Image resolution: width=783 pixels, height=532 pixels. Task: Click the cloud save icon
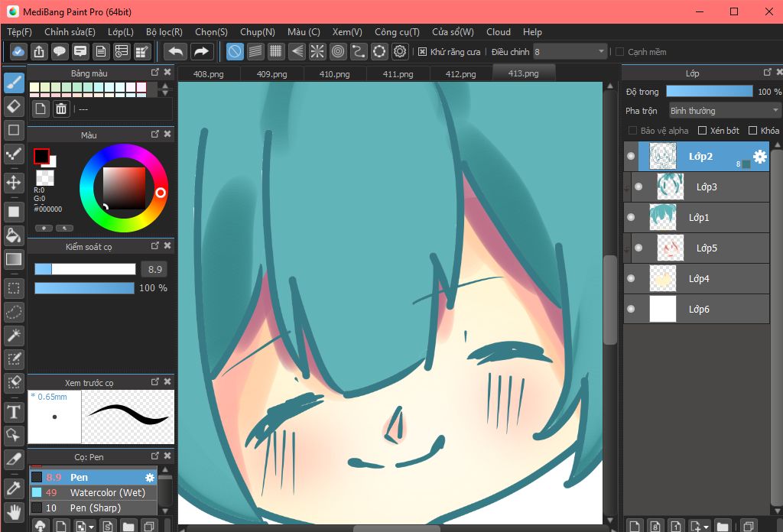point(18,51)
